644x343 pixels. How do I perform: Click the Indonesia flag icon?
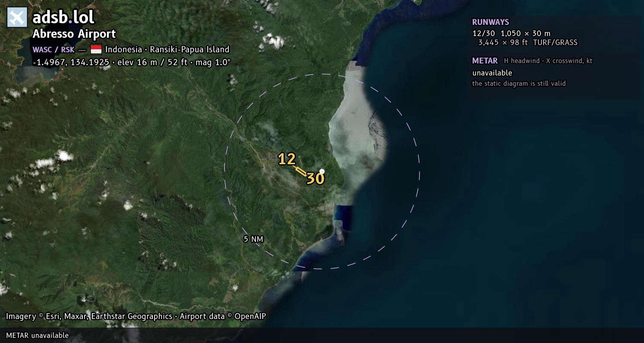tap(96, 49)
